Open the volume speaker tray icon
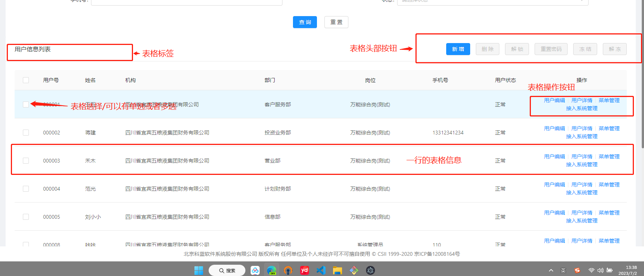The width and height of the screenshot is (644, 276). (600, 270)
